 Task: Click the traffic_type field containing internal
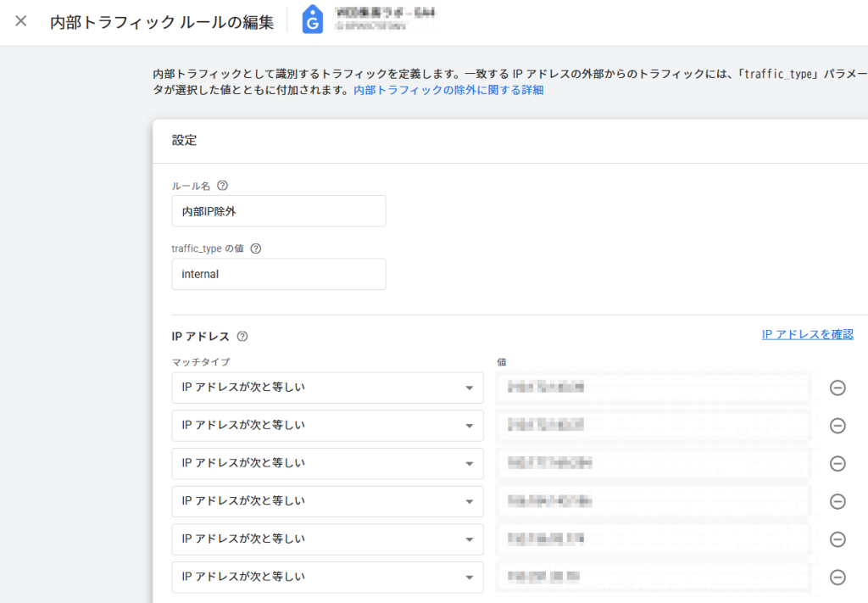click(278, 274)
